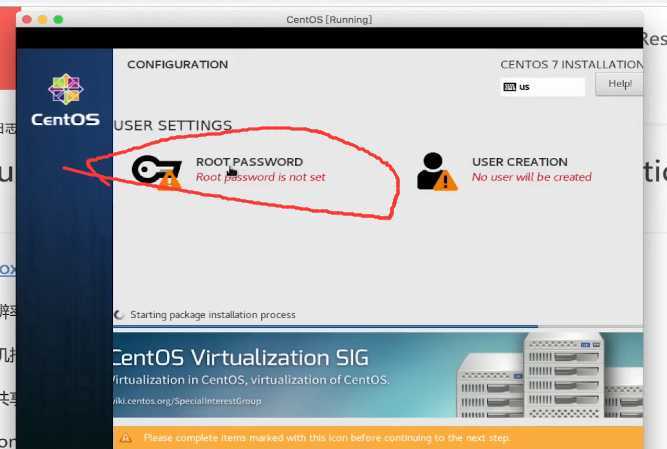Open the Root Password key icon
The height and width of the screenshot is (449, 667).
pyautogui.click(x=157, y=172)
